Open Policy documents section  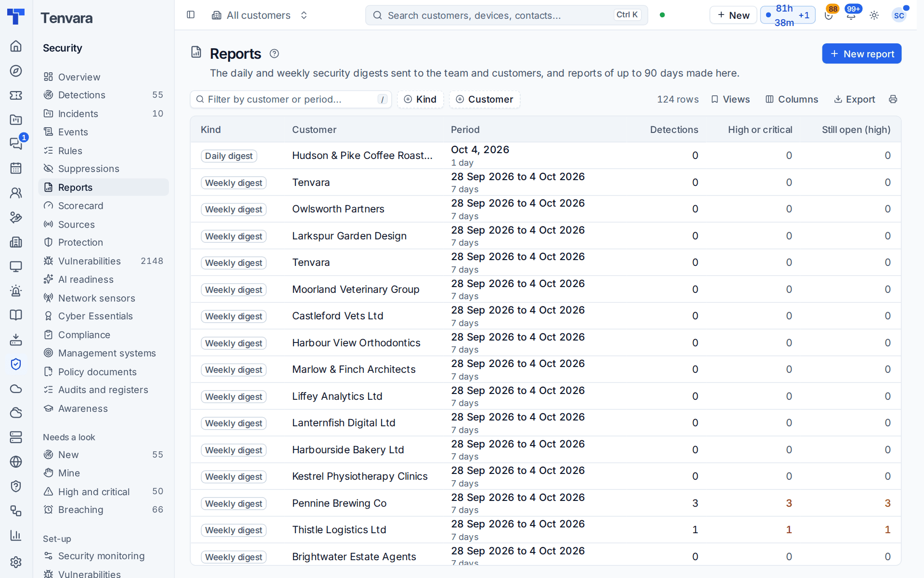pos(103,372)
